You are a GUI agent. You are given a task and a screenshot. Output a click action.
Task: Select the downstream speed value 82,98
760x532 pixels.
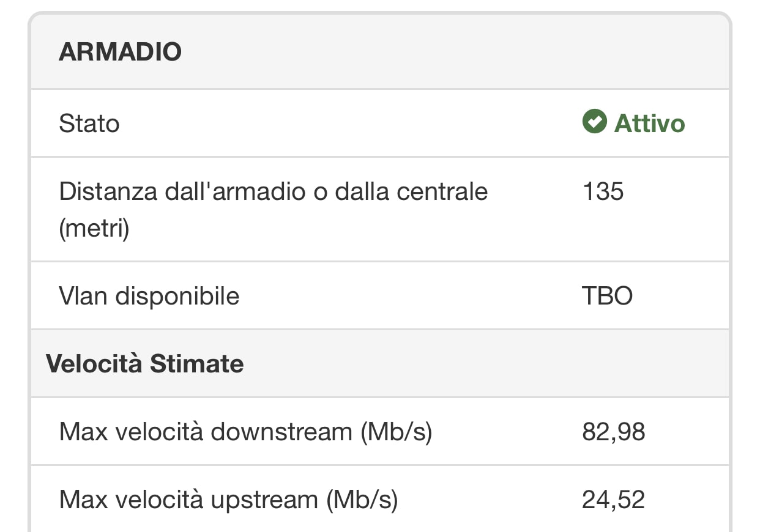613,432
